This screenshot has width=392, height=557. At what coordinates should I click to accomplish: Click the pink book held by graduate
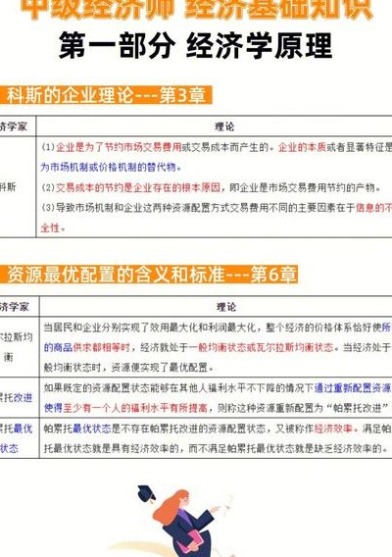192,541
